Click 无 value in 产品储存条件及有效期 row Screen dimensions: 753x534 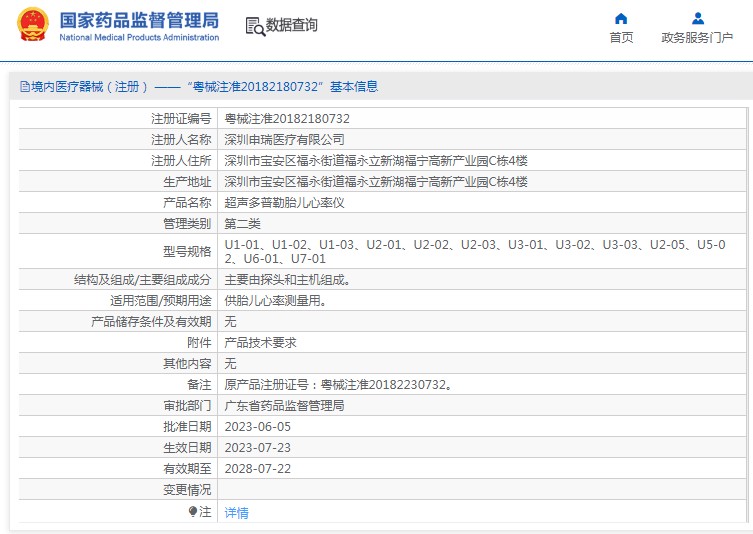pyautogui.click(x=231, y=322)
